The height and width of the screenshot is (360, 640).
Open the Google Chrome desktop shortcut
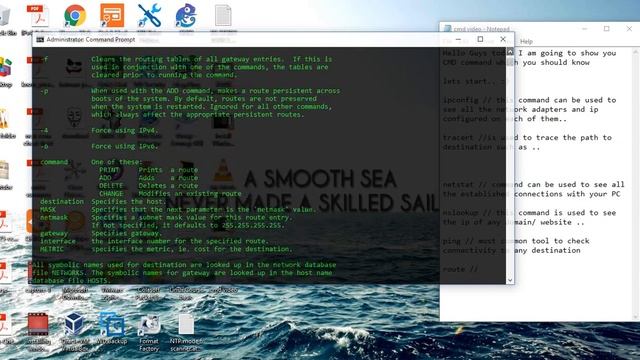pos(75,16)
